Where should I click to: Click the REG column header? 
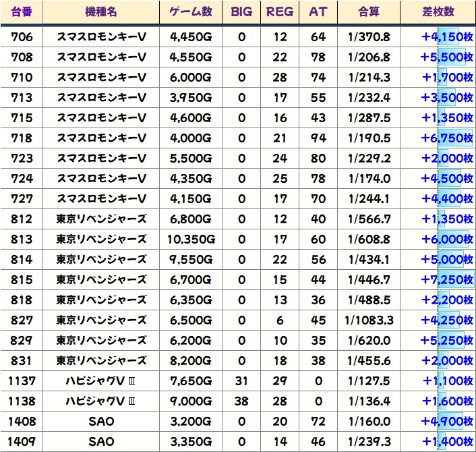pos(280,12)
